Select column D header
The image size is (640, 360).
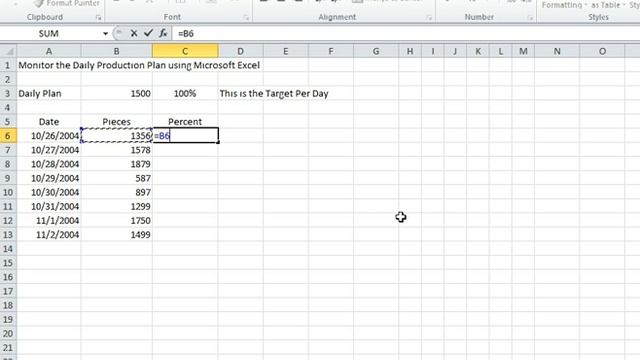coord(240,51)
